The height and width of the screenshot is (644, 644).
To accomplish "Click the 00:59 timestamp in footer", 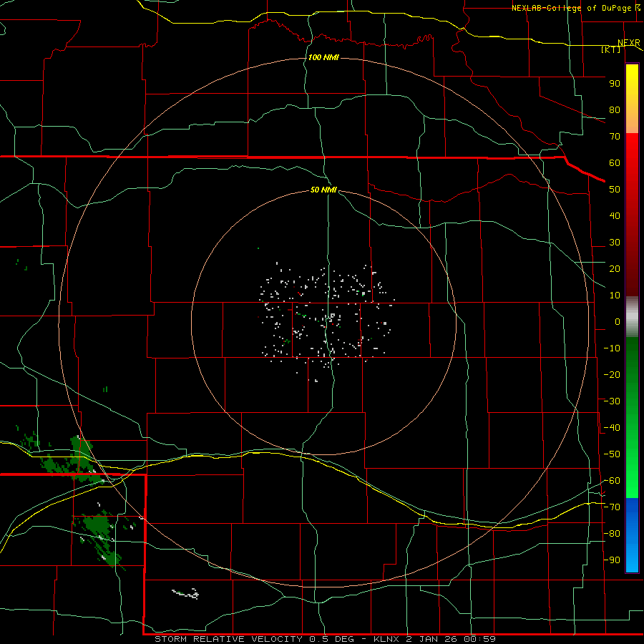I will (479, 639).
